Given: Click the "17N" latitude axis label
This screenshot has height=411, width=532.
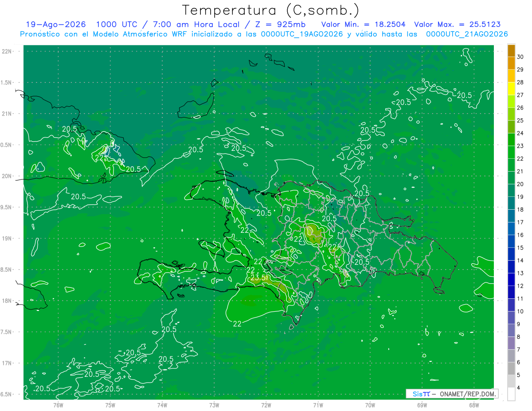Looking at the screenshot, I should point(7,363).
